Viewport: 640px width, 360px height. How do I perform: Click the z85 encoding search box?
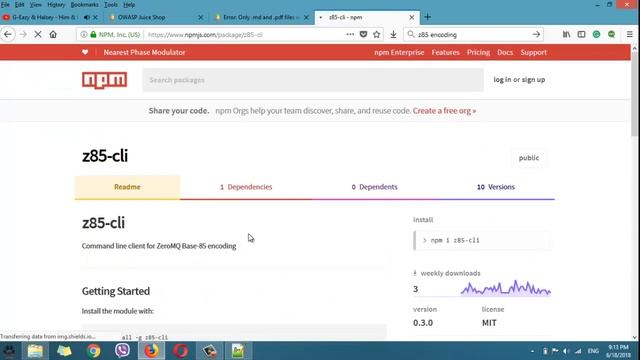coord(472,35)
